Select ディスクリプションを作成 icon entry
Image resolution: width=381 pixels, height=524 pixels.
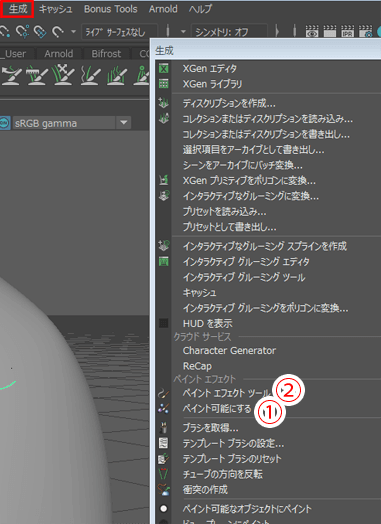pyautogui.click(x=163, y=103)
